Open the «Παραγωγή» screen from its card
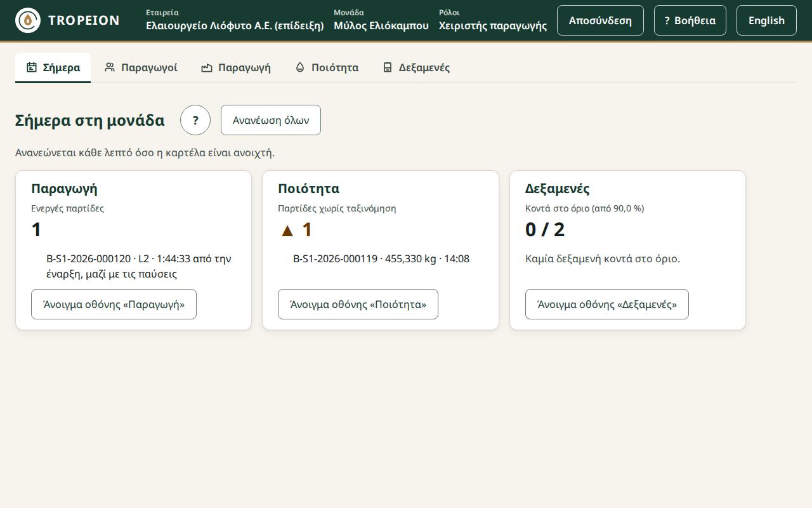 click(114, 304)
